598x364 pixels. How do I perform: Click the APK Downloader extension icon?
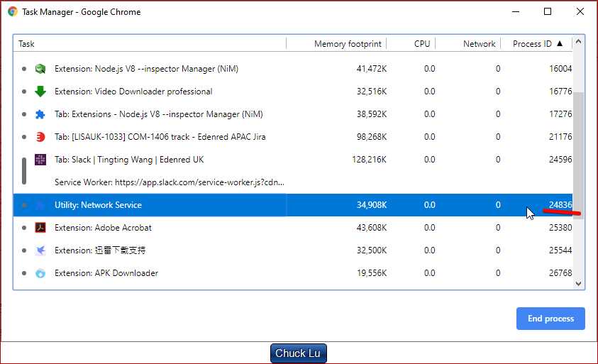(x=40, y=273)
